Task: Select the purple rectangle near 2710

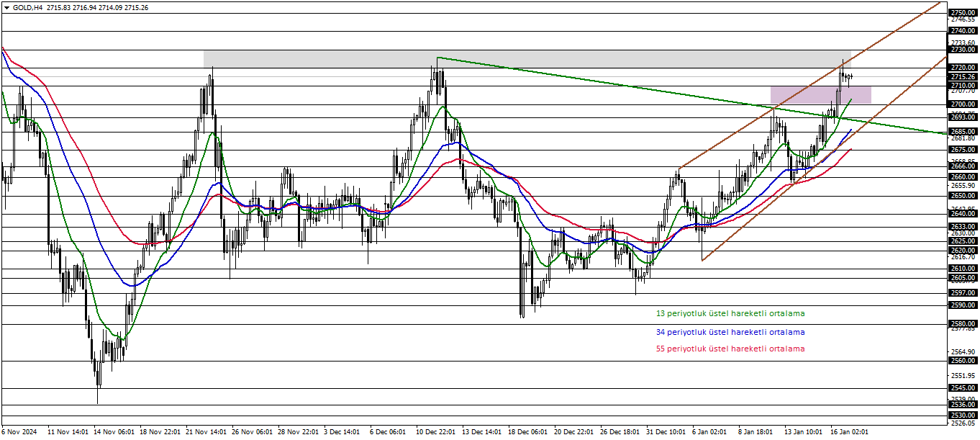Action: (x=820, y=94)
